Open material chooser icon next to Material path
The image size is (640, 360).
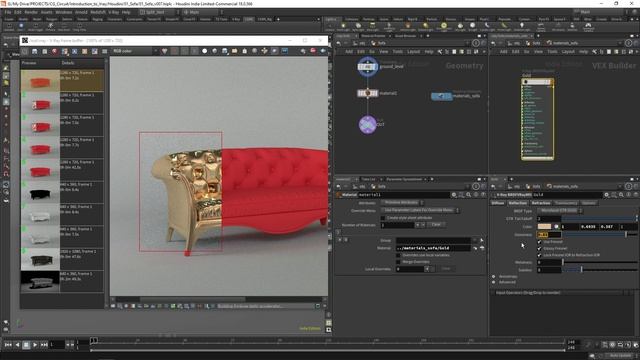pyautogui.click(x=482, y=248)
